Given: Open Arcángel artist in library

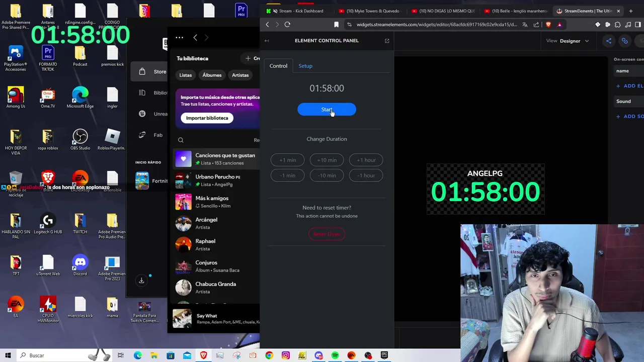Looking at the screenshot, I should point(216,223).
